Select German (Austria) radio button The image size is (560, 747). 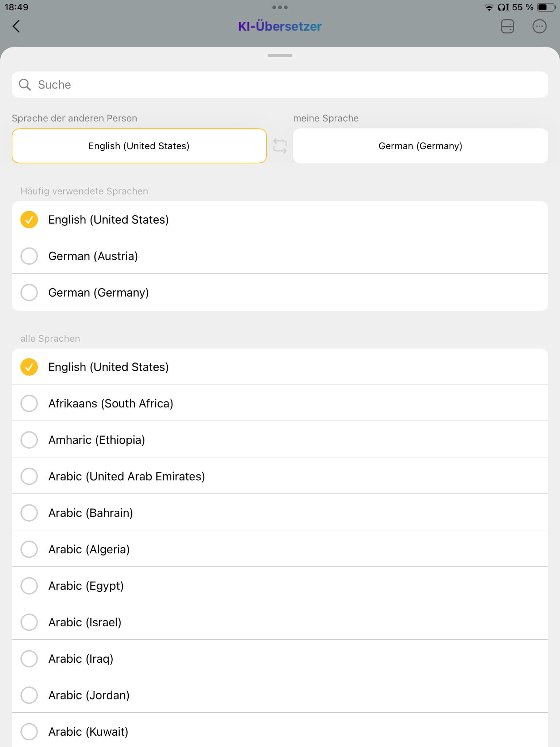(29, 256)
